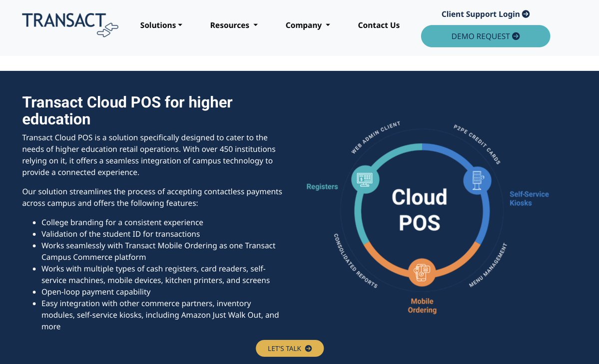Click sentence about accepting contactless payments
599x364 pixels.
(152, 197)
